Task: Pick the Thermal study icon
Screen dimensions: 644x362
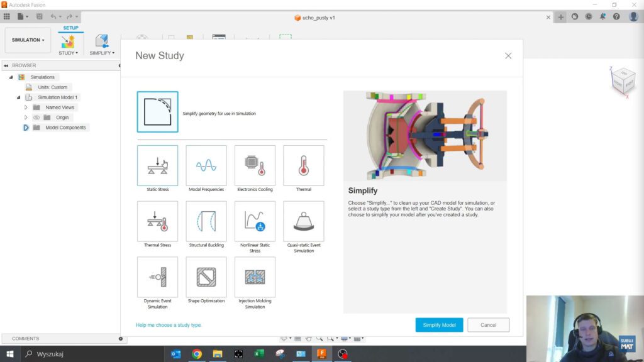Action: click(x=304, y=165)
